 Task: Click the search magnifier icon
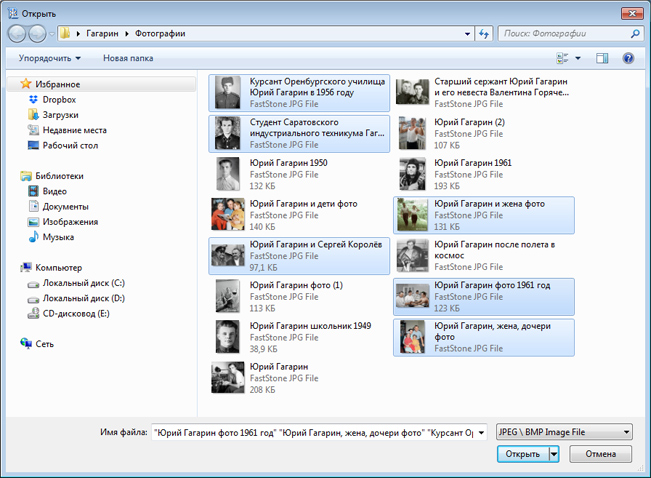click(x=635, y=34)
